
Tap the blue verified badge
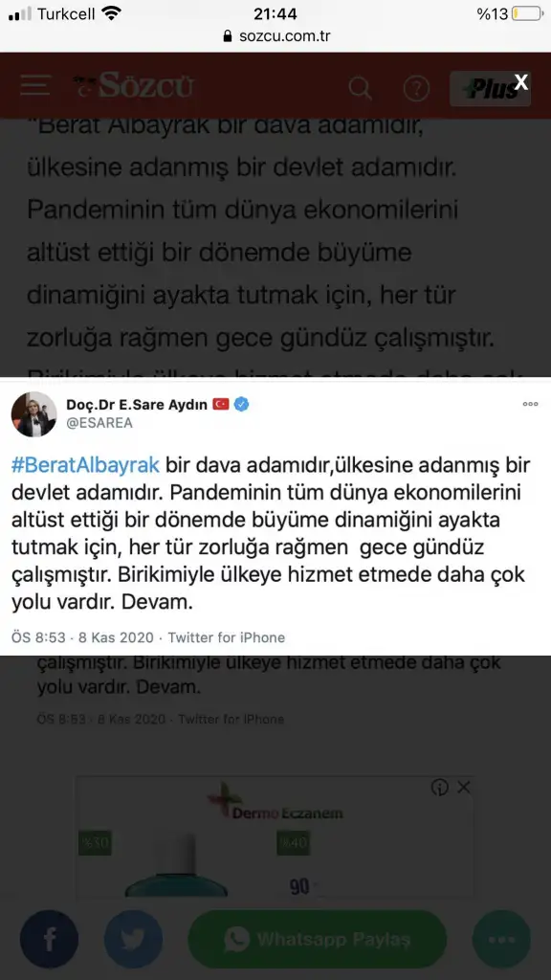coord(242,405)
